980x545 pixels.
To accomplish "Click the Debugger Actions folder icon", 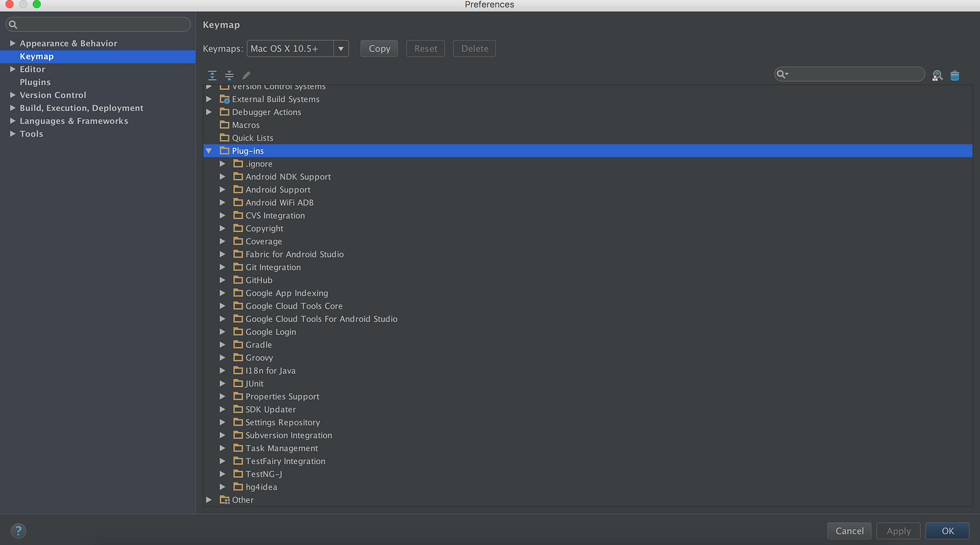I will tap(225, 112).
